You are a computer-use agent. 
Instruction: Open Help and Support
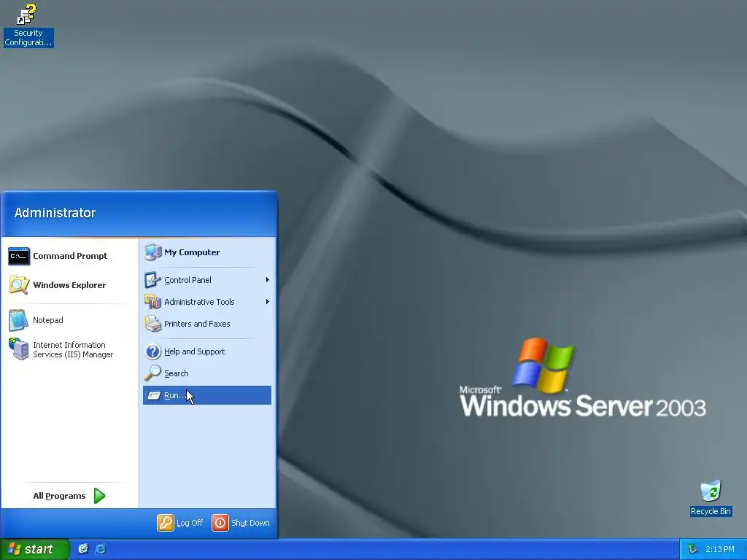click(x=206, y=351)
